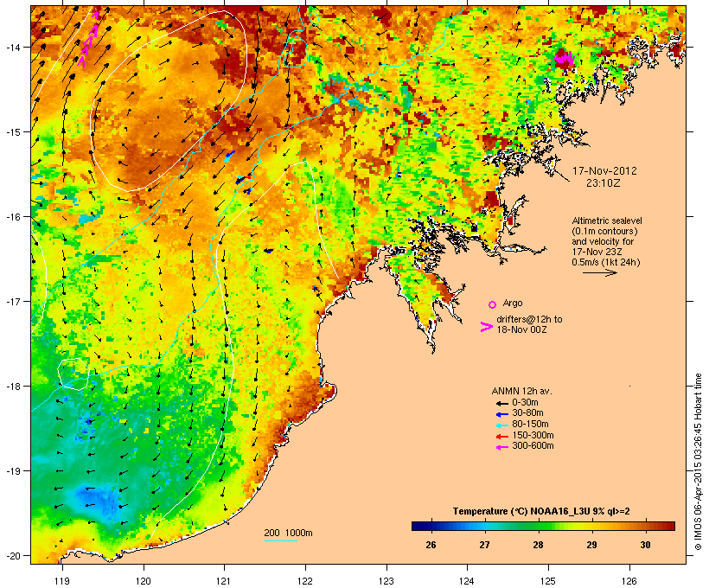Screen dimensions: 709x588
Task: Click the 0.5m/s velocity scale arrow
Action: [x=599, y=272]
